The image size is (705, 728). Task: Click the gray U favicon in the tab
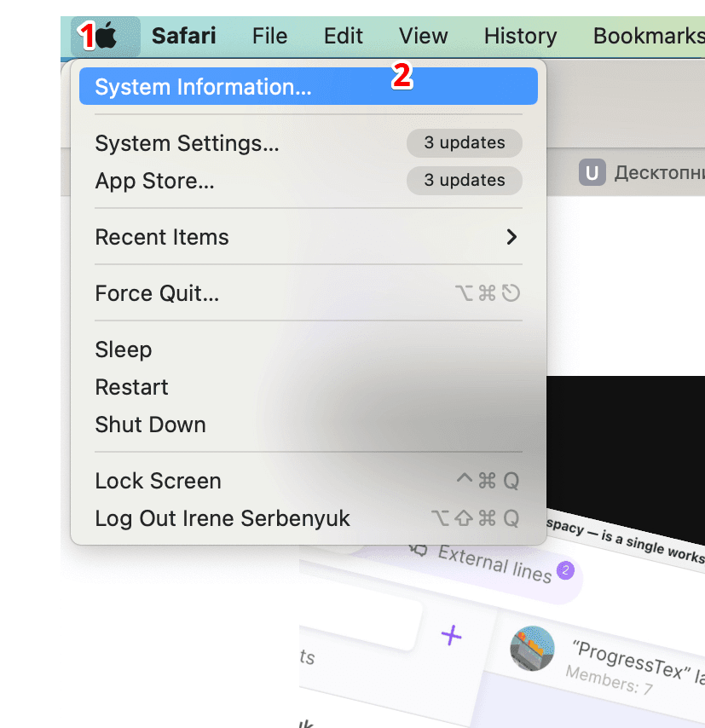[592, 173]
